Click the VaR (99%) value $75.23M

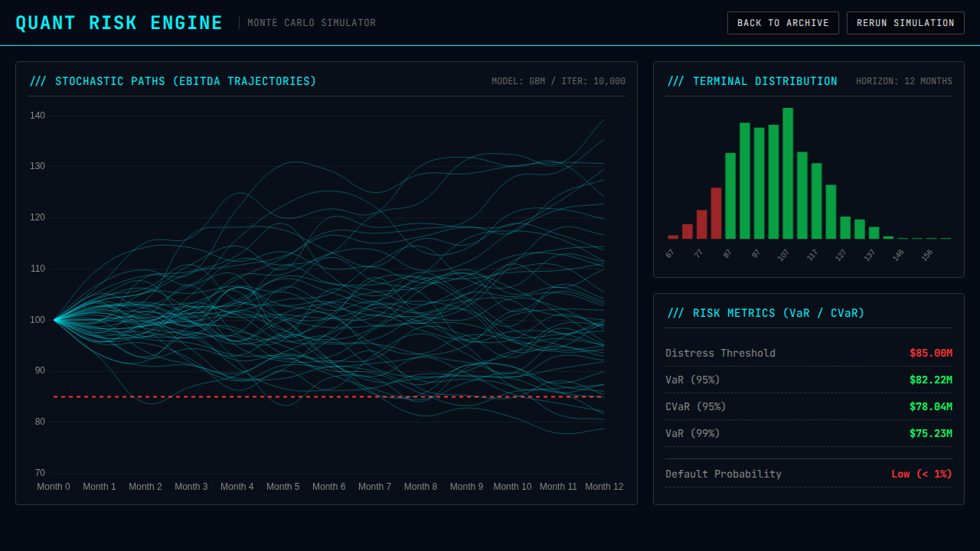pyautogui.click(x=930, y=433)
